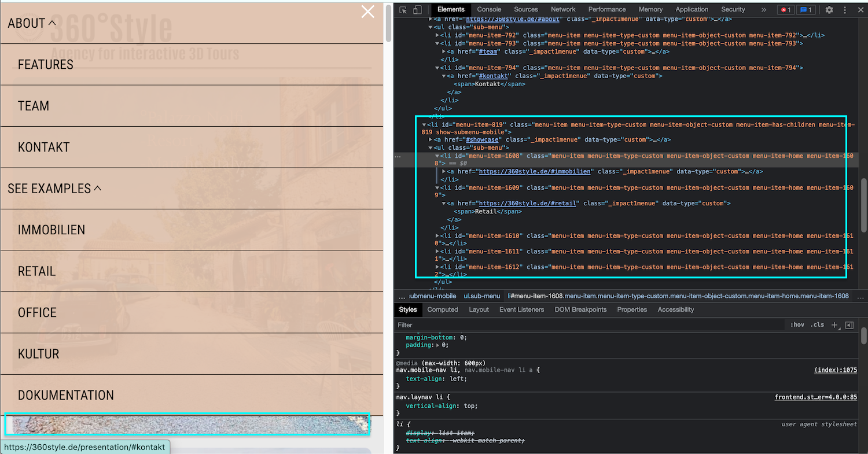
Task: Collapse the ABOUT submenu
Action: point(53,23)
